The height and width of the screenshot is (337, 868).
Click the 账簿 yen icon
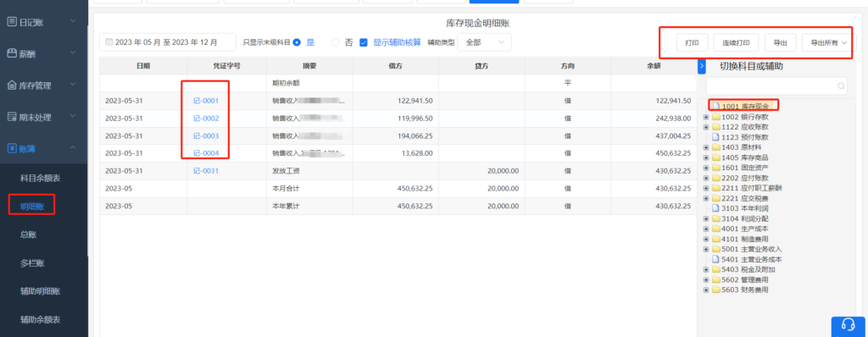click(x=11, y=148)
